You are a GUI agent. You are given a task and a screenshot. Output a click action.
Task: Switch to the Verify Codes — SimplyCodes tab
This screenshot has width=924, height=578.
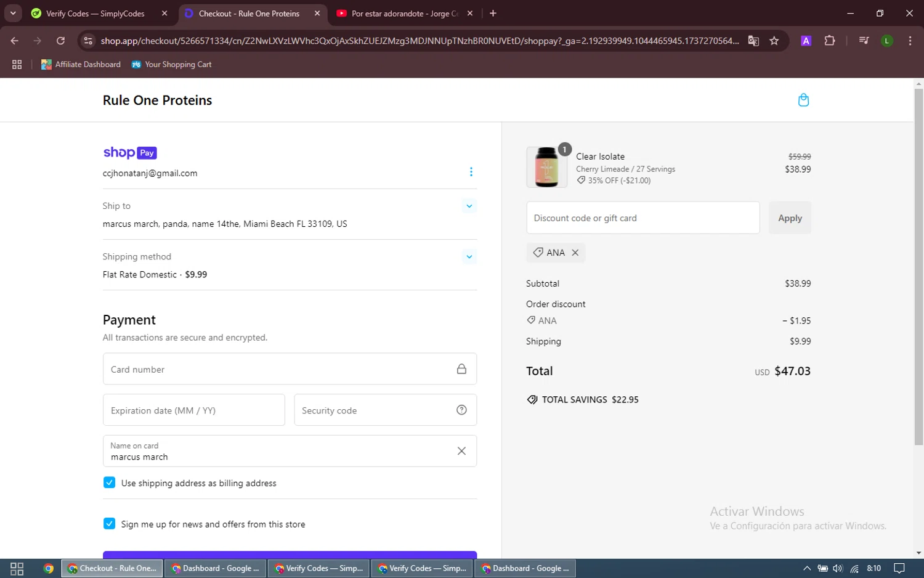(95, 14)
